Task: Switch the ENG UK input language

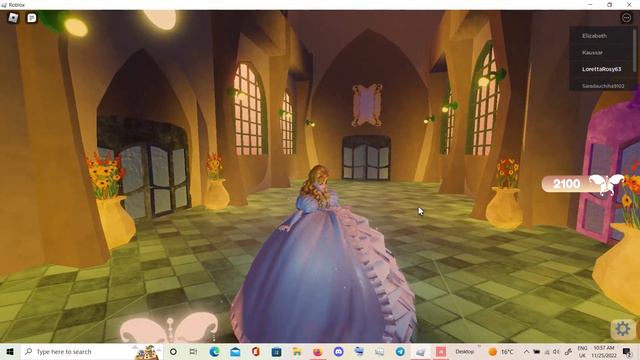Action: [582, 351]
